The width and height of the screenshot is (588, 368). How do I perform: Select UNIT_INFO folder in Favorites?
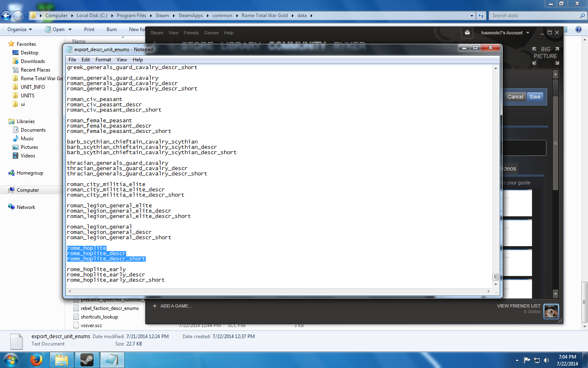point(33,87)
